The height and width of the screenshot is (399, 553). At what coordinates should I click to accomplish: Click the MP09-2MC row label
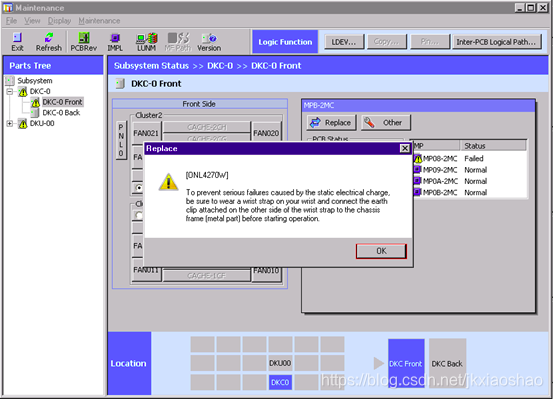440,170
